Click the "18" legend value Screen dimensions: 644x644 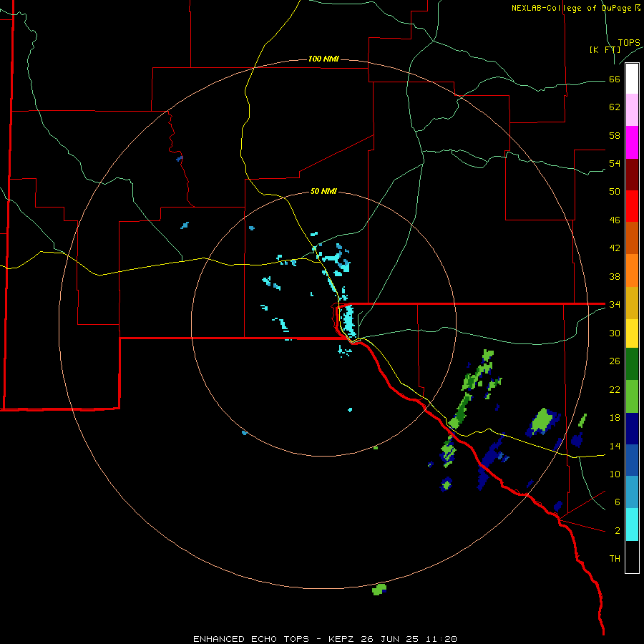click(x=615, y=418)
